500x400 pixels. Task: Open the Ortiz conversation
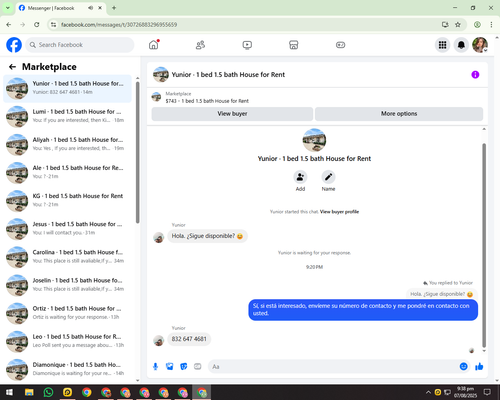click(x=67, y=313)
